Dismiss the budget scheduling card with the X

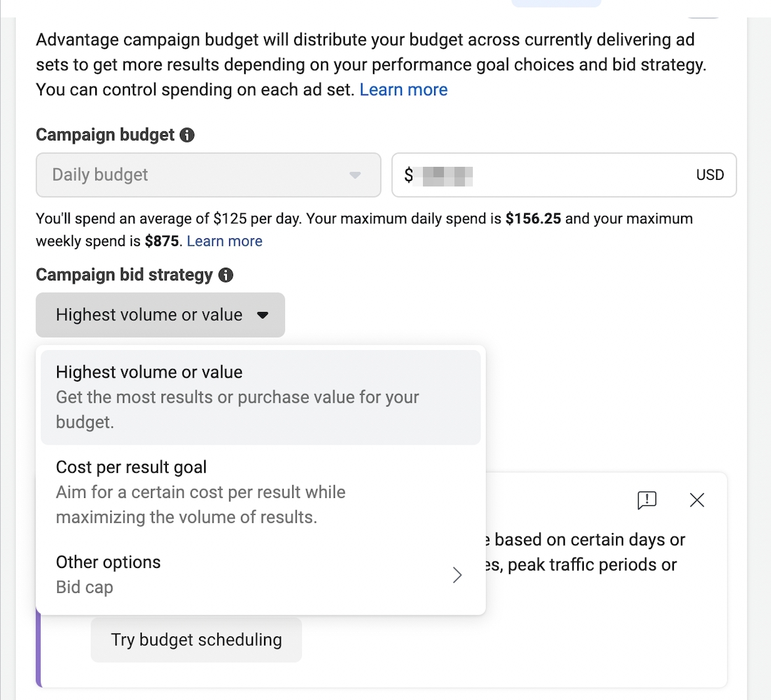coord(696,500)
